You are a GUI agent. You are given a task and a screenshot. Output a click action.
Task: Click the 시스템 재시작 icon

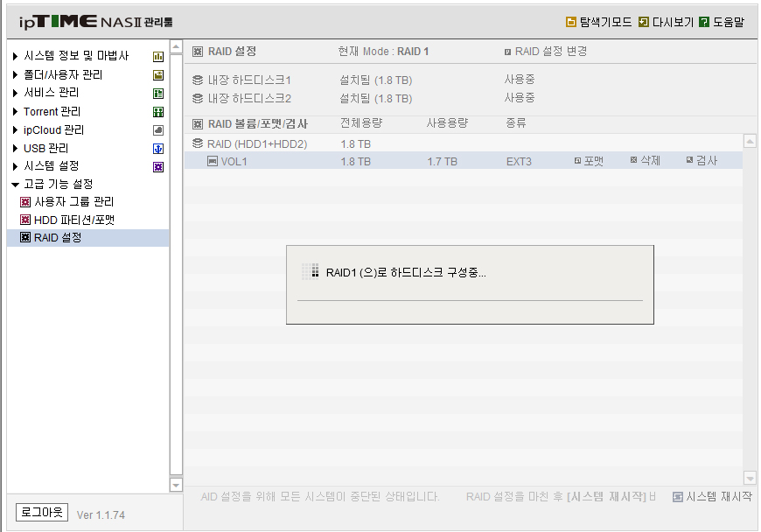click(678, 497)
